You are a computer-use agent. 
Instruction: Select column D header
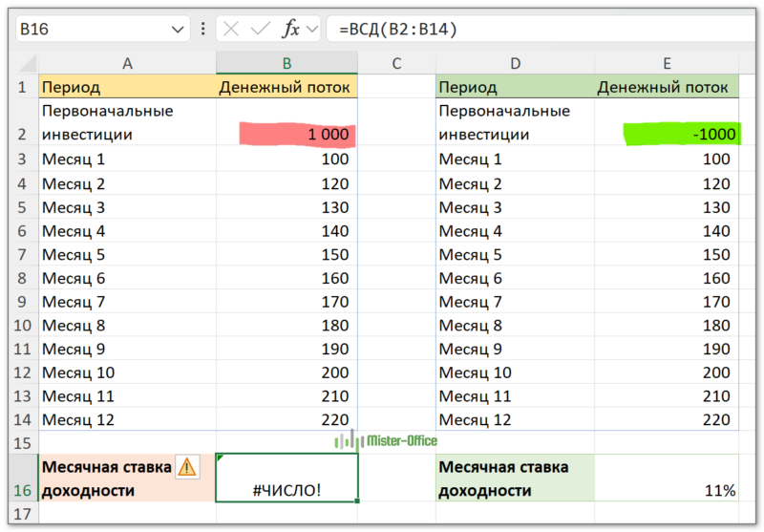(516, 64)
